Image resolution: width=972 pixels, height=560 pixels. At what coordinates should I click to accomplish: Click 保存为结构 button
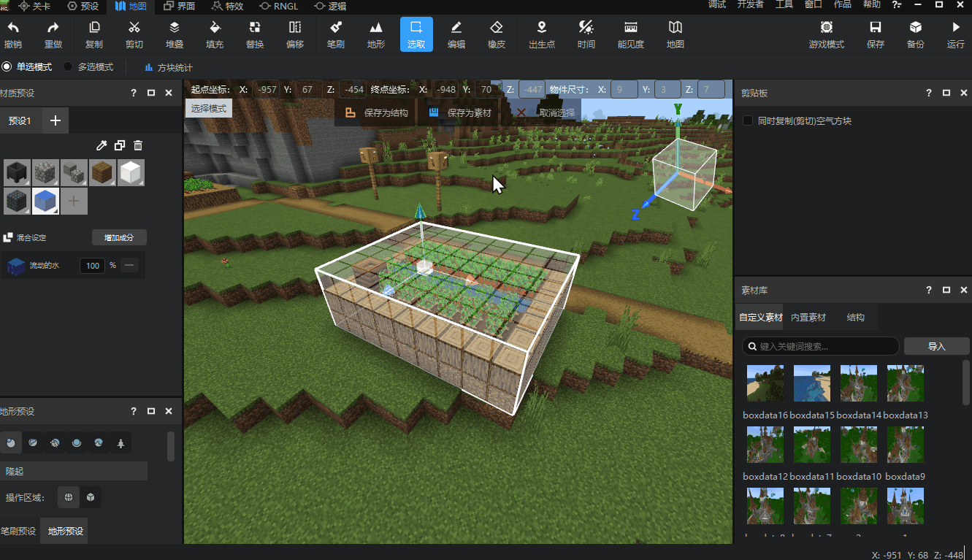(x=377, y=113)
